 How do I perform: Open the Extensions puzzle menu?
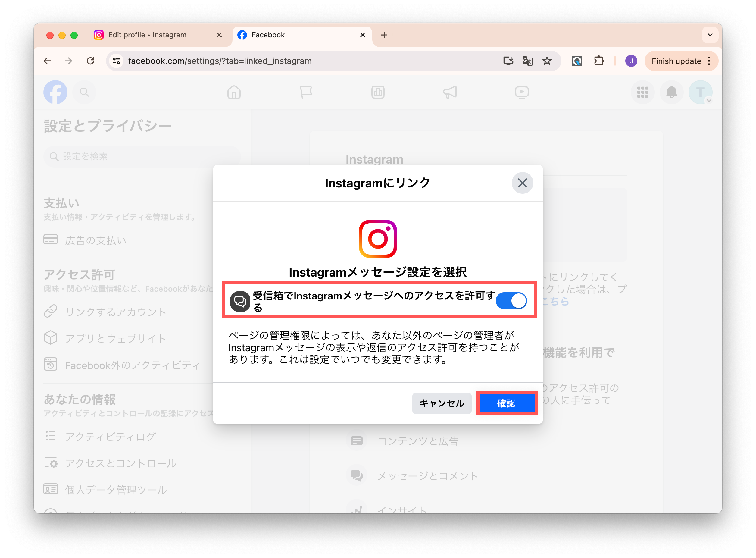coord(599,61)
